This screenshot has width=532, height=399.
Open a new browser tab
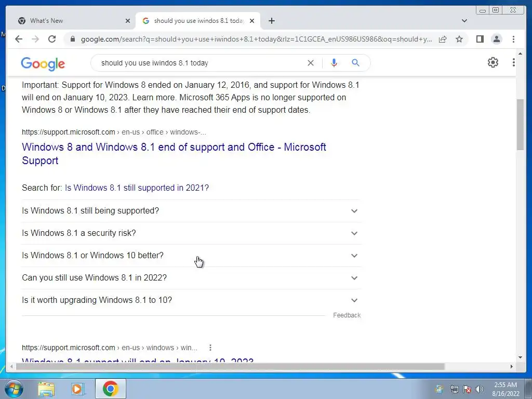coord(271,21)
